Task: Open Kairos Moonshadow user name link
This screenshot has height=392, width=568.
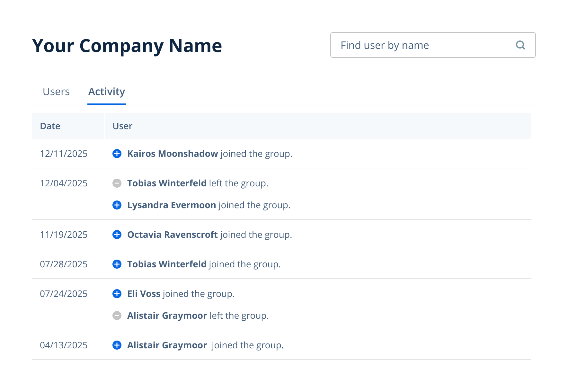Action: click(173, 154)
